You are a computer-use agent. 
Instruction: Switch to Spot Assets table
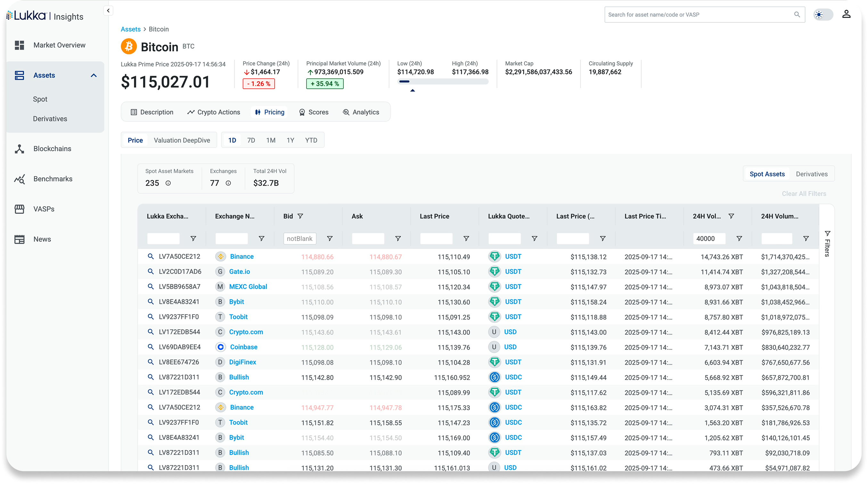point(767,174)
